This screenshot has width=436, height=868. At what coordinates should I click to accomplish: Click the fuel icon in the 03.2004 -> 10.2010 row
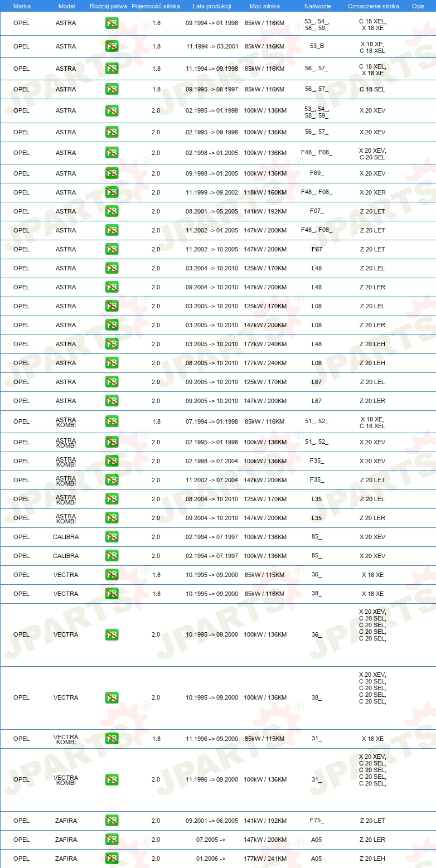(112, 268)
